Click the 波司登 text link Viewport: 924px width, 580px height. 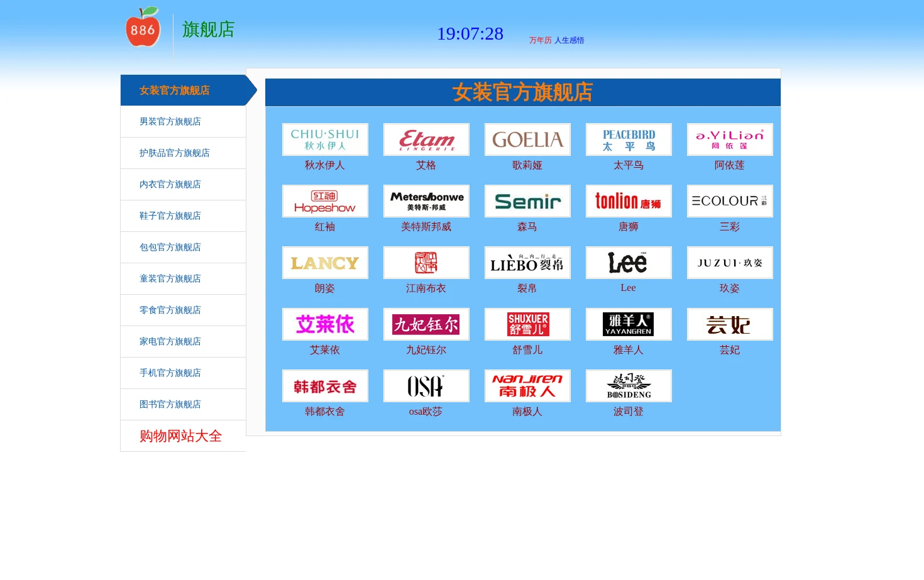[629, 412]
